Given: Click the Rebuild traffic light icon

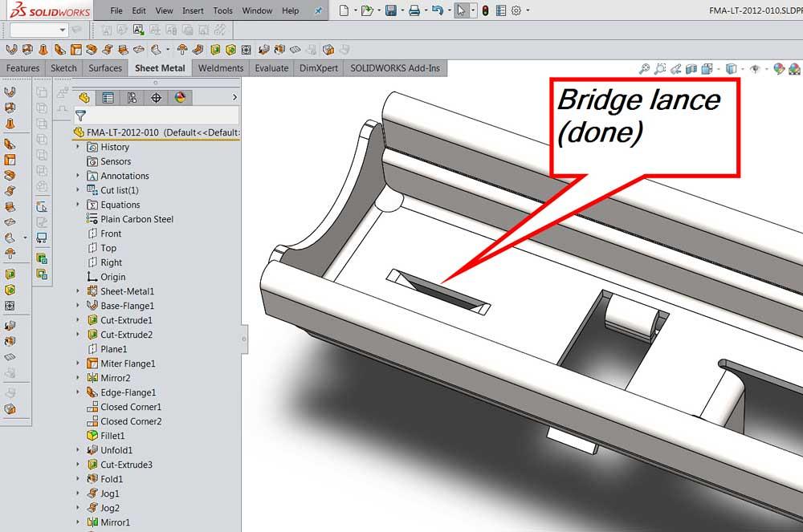Looking at the screenshot, I should (x=485, y=11).
